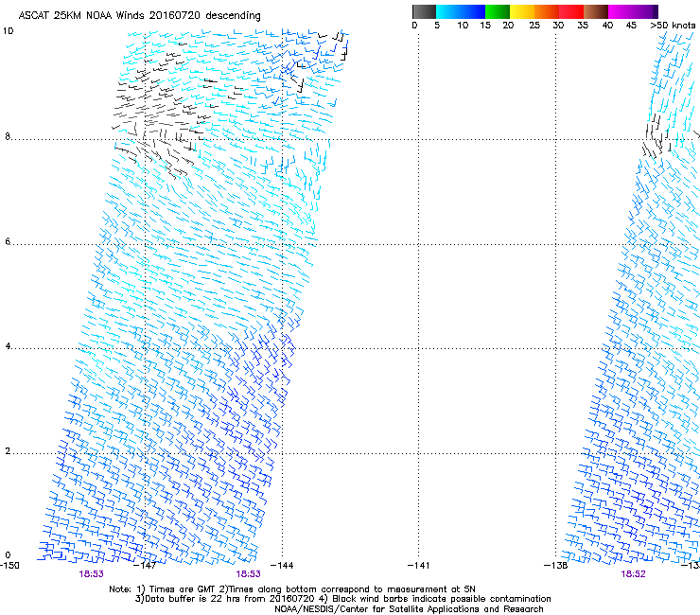Screen dimensions: 700x615
Task: Select the red 30–35 knots color segment
Action: coord(571,11)
